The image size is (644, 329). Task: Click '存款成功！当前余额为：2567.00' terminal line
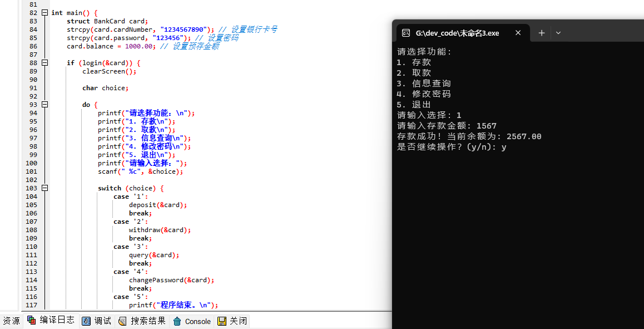[469, 136]
